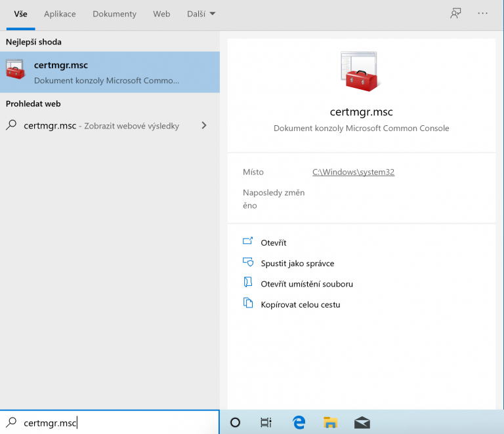Click the copy path icon
This screenshot has width=504, height=434.
coord(248,303)
